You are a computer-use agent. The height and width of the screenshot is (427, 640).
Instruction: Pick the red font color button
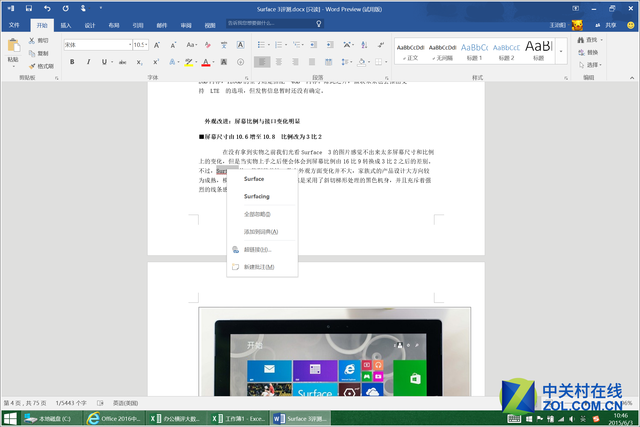click(x=206, y=62)
